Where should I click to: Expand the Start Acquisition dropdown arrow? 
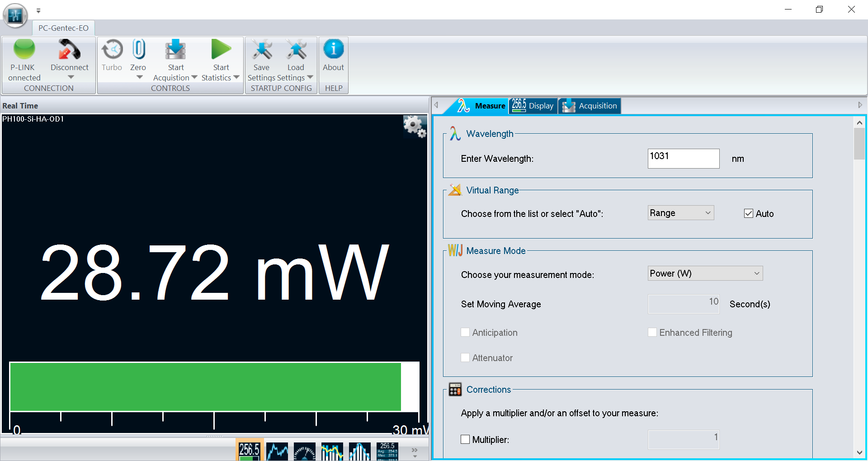[194, 78]
